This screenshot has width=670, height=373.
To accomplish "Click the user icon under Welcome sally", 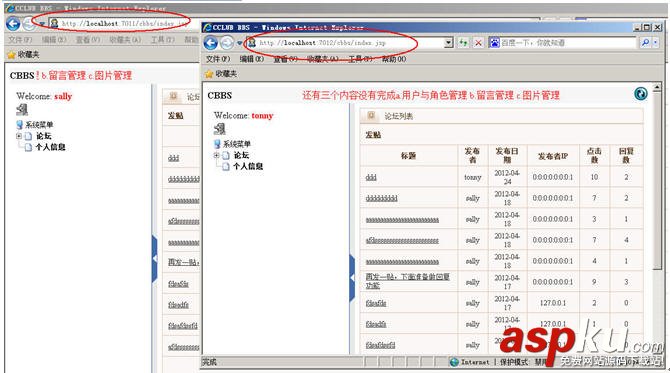I will [22, 110].
